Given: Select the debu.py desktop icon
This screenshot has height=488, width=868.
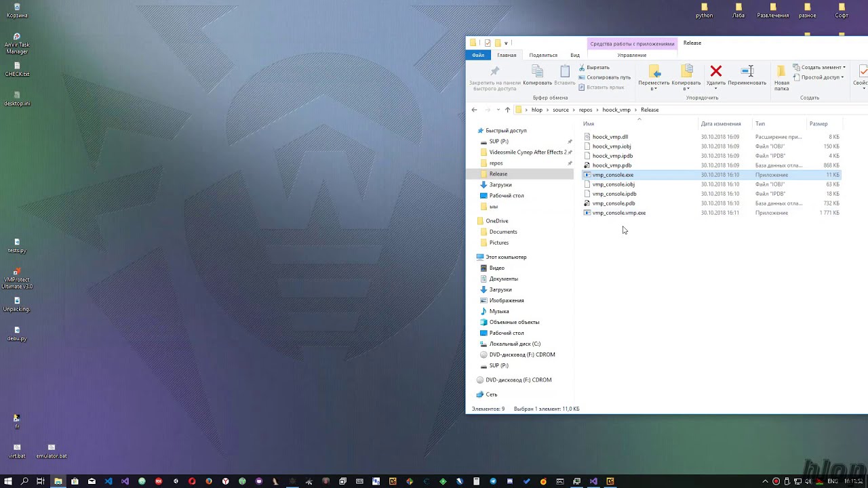Looking at the screenshot, I should pos(17,333).
